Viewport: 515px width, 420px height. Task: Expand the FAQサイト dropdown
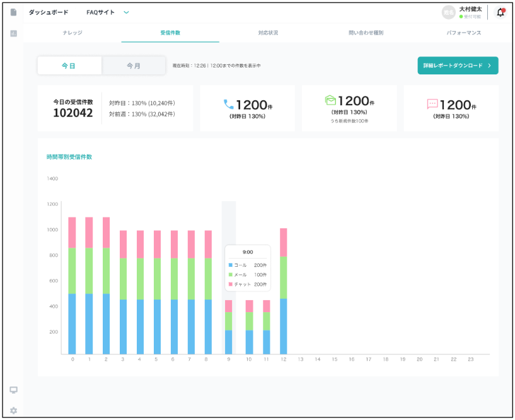(126, 12)
